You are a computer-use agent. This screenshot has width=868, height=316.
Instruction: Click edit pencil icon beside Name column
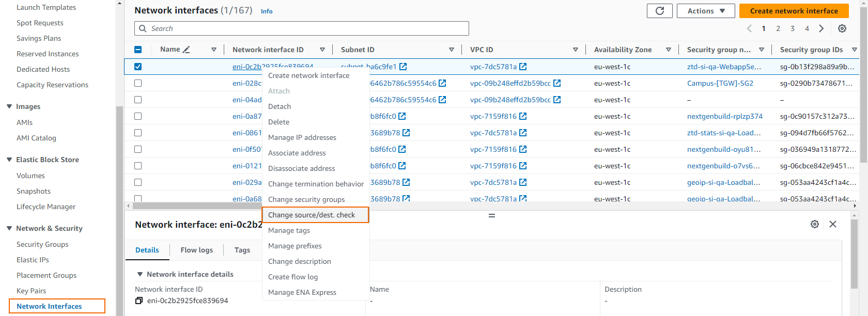click(x=187, y=50)
